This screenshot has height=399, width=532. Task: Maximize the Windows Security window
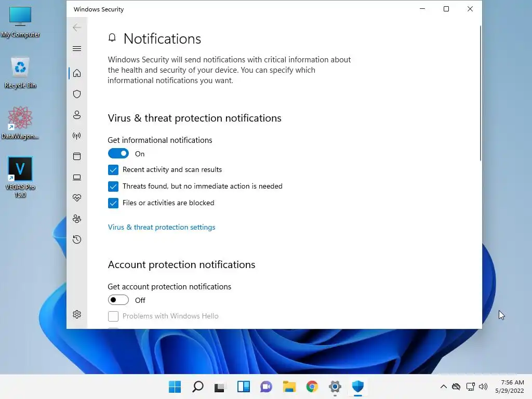point(446,9)
